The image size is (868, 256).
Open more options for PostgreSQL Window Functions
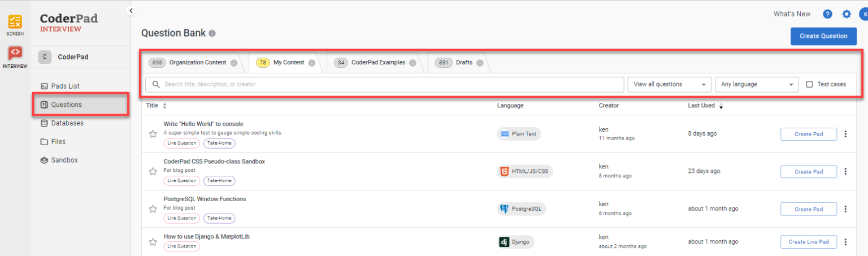845,209
